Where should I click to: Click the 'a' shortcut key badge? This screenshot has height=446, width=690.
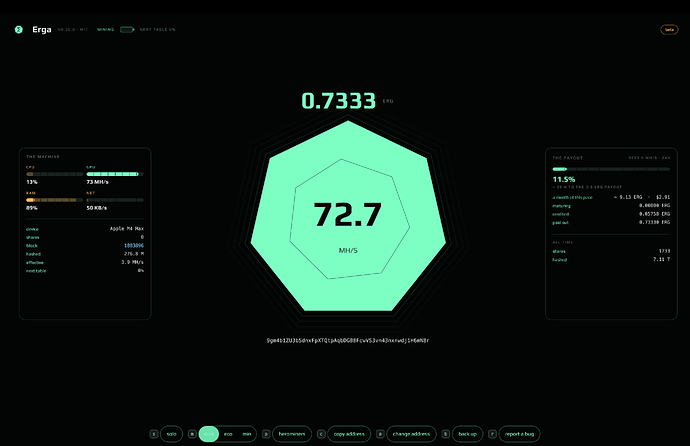380,434
